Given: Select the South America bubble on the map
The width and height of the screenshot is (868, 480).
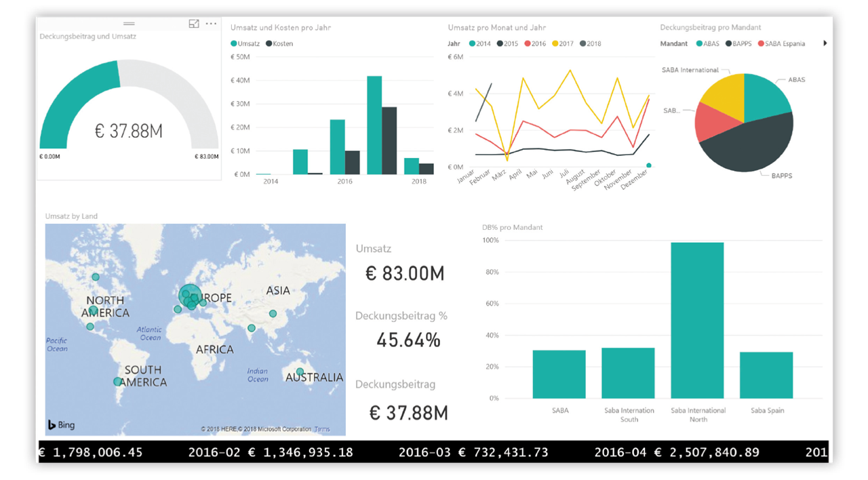Looking at the screenshot, I should click(x=117, y=382).
